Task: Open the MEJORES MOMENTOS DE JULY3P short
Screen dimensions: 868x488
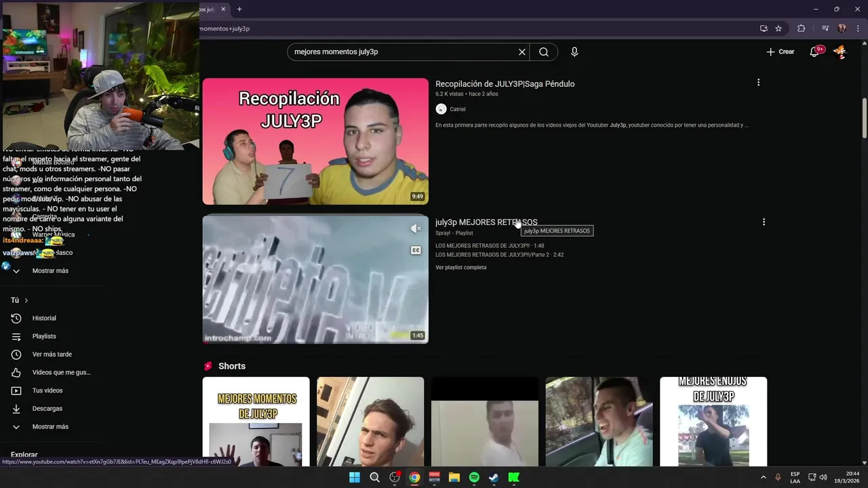Action: coord(256,422)
